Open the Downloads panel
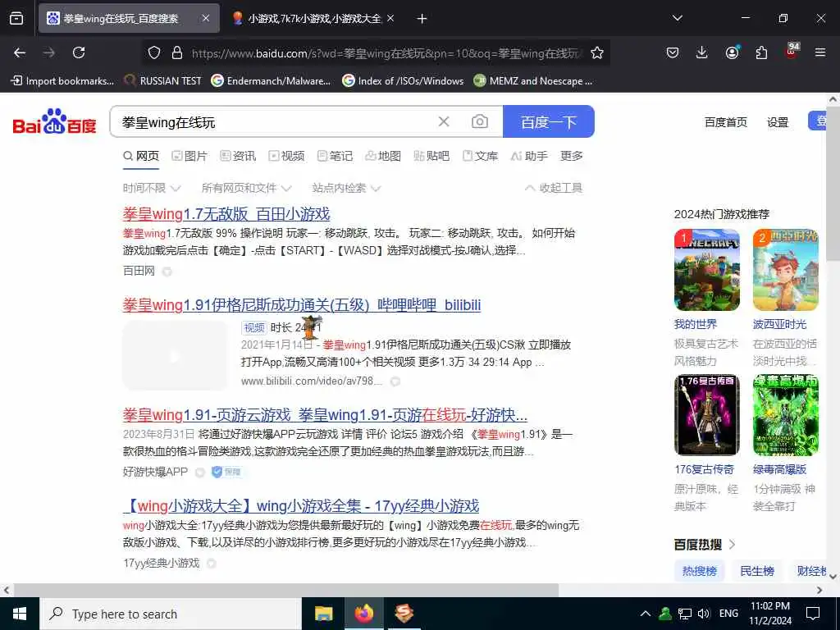840x630 pixels. 702,52
